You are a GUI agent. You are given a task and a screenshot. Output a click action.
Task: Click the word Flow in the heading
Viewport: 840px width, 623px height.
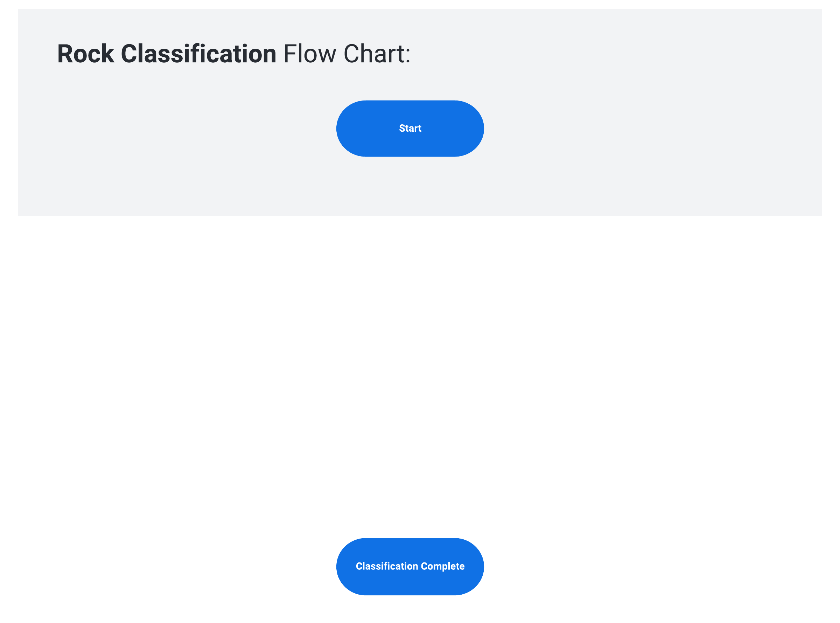click(309, 54)
